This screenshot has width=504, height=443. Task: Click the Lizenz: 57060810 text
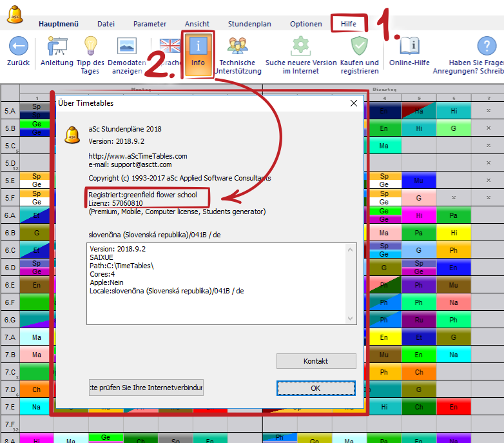116,203
